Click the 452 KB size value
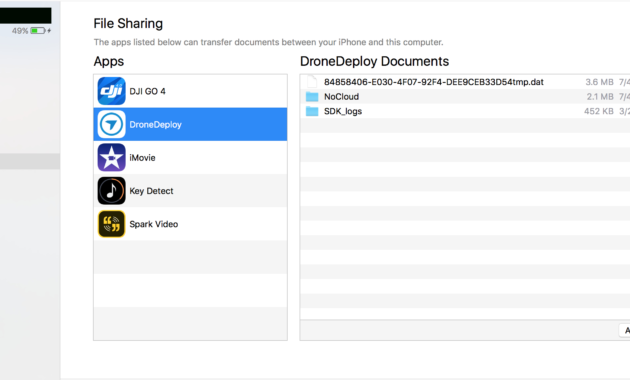This screenshot has height=380, width=630. point(599,111)
